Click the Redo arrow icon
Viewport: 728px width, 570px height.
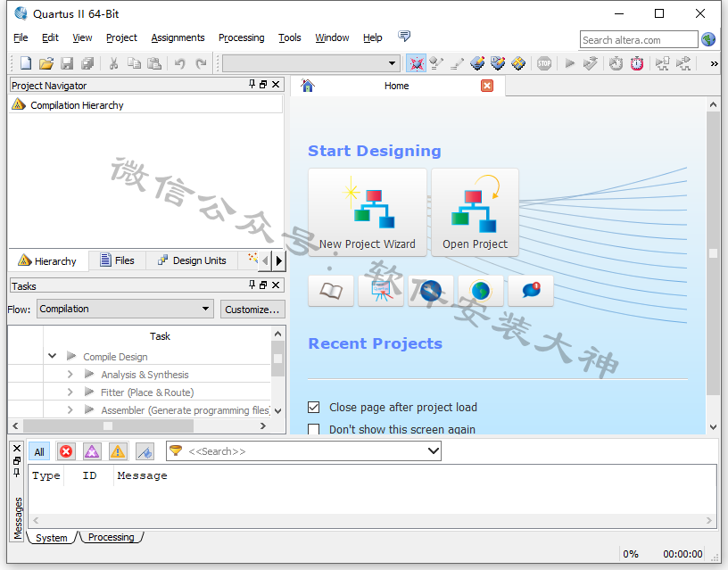[201, 63]
